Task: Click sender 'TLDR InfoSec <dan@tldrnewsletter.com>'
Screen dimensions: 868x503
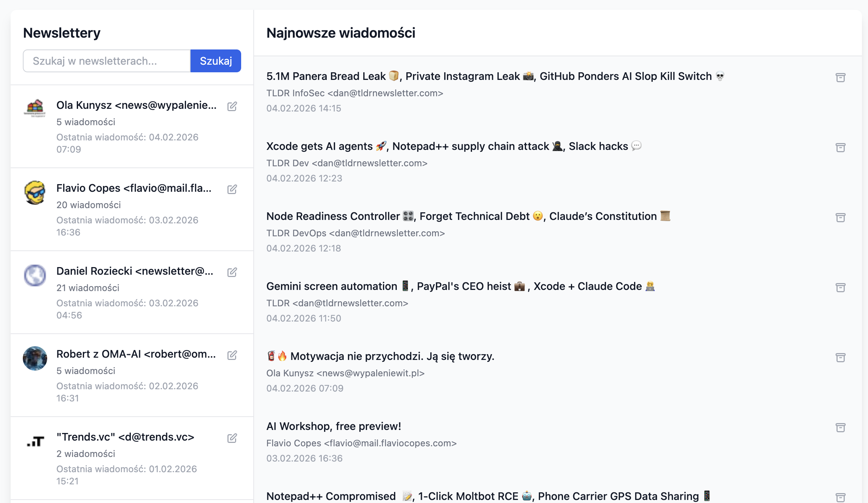Action: [x=355, y=93]
